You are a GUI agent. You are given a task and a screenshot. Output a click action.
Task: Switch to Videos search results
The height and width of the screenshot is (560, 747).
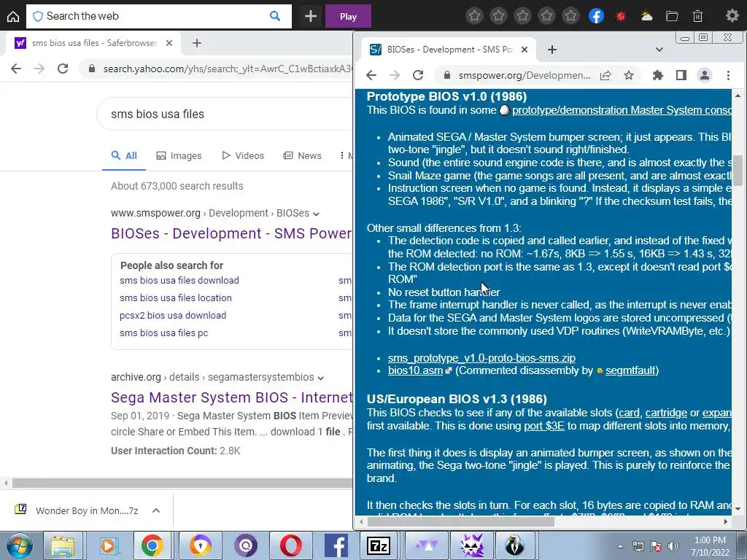point(243,156)
